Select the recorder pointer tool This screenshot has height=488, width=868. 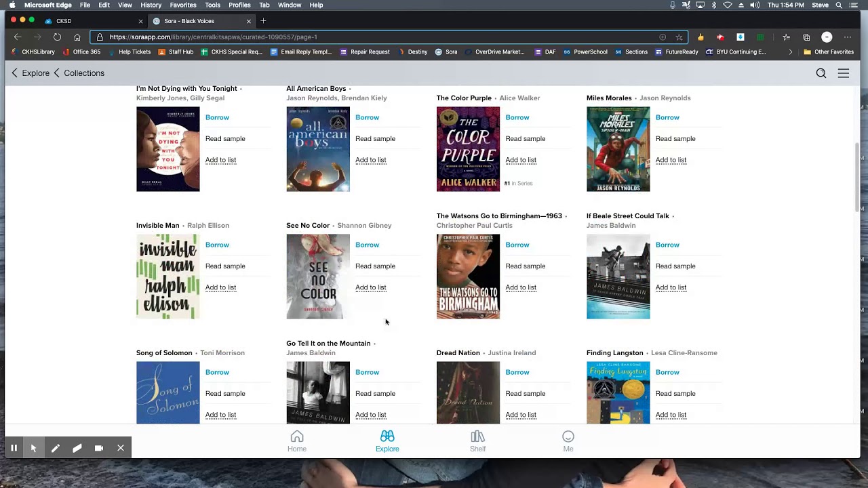coord(33,448)
